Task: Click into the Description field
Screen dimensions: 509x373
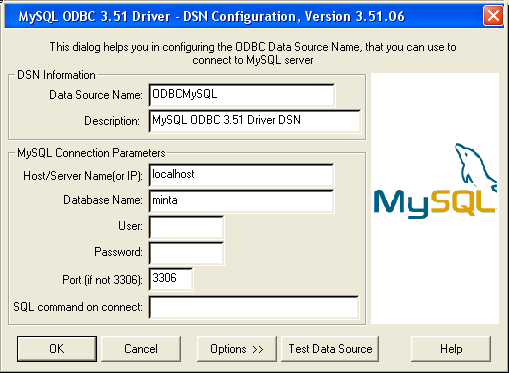Action: [x=255, y=121]
